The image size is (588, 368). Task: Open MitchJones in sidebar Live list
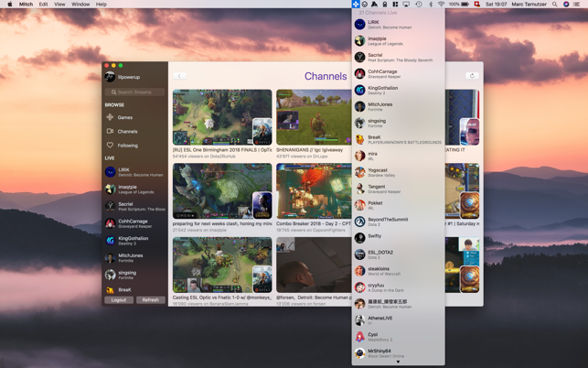click(135, 257)
